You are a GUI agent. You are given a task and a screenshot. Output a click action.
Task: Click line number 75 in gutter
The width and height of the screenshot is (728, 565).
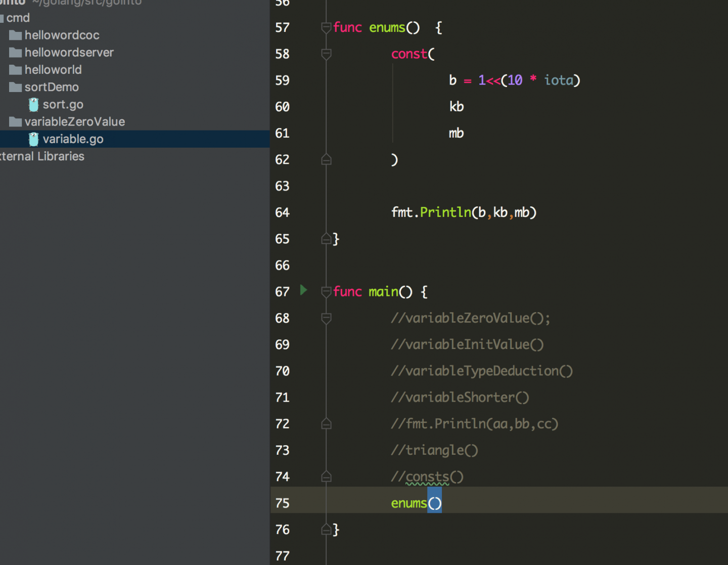coord(282,503)
